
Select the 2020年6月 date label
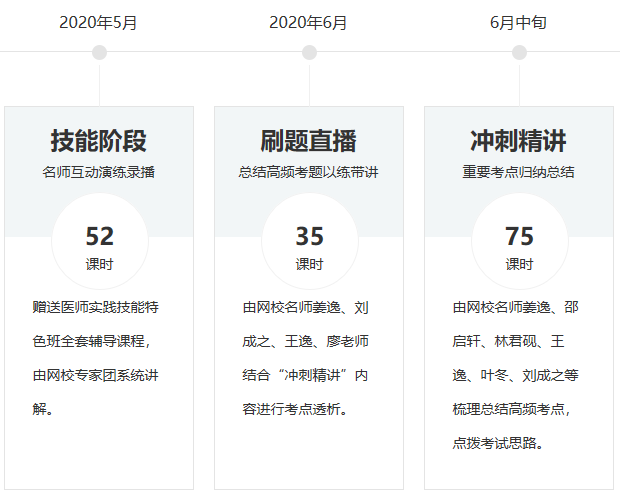coord(309,22)
